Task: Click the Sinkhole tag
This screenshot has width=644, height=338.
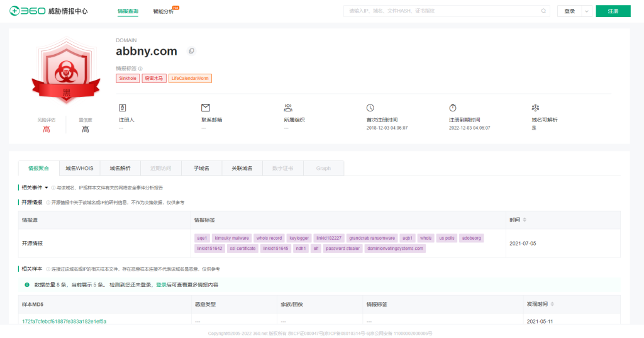Action: pos(128,78)
